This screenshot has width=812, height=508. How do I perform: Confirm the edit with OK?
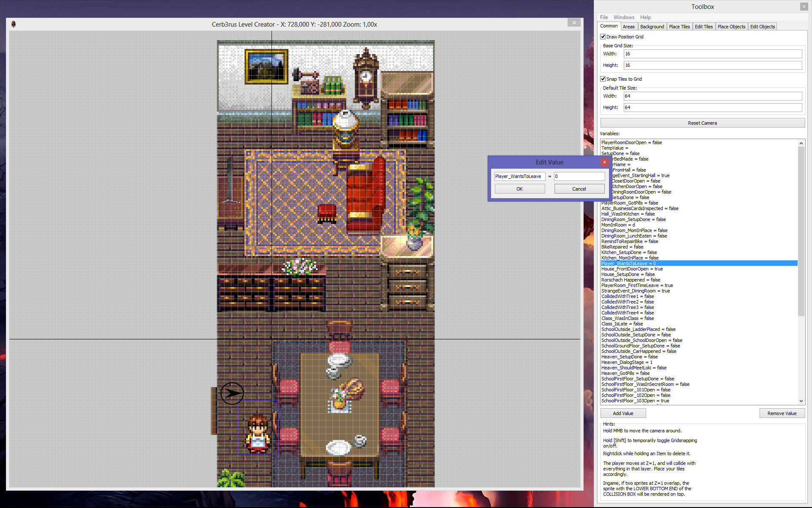(x=519, y=189)
